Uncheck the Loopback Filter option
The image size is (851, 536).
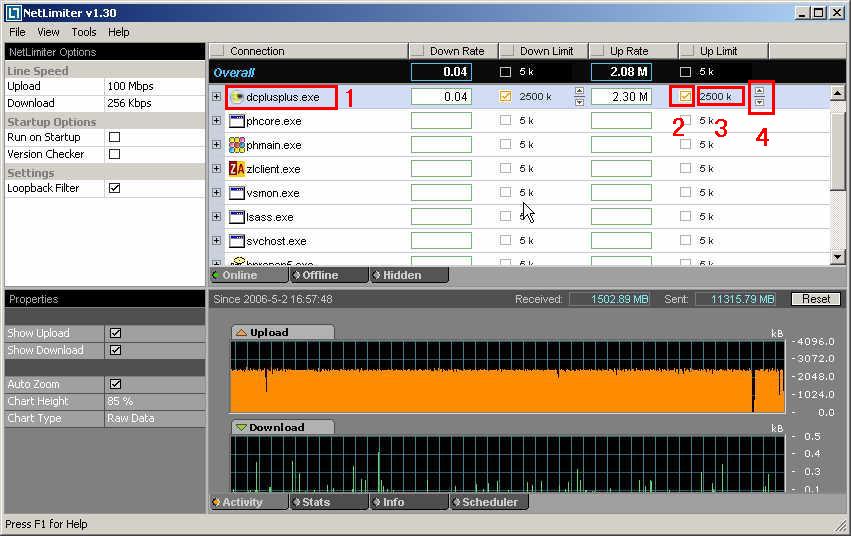pos(115,188)
